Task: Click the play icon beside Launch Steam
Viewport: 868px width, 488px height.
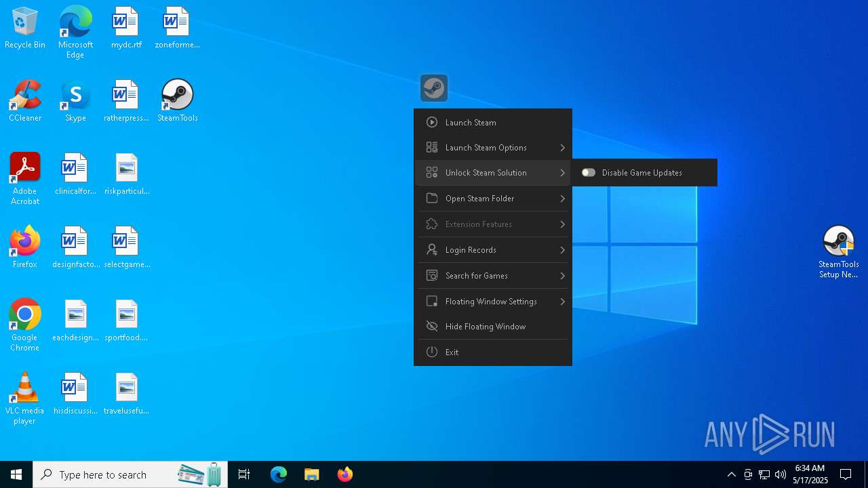Action: 431,122
